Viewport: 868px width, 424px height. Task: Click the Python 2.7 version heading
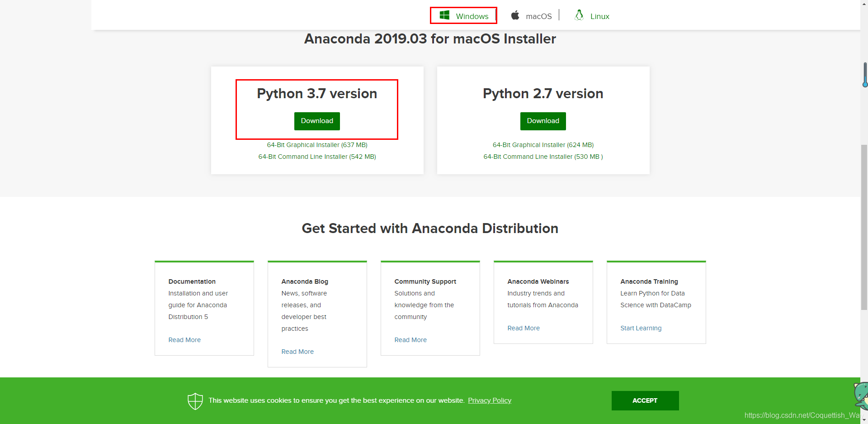tap(543, 94)
